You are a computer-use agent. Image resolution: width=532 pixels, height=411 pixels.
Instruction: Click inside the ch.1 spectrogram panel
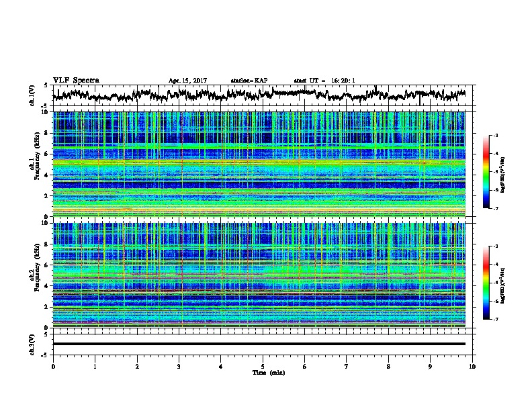click(x=259, y=164)
